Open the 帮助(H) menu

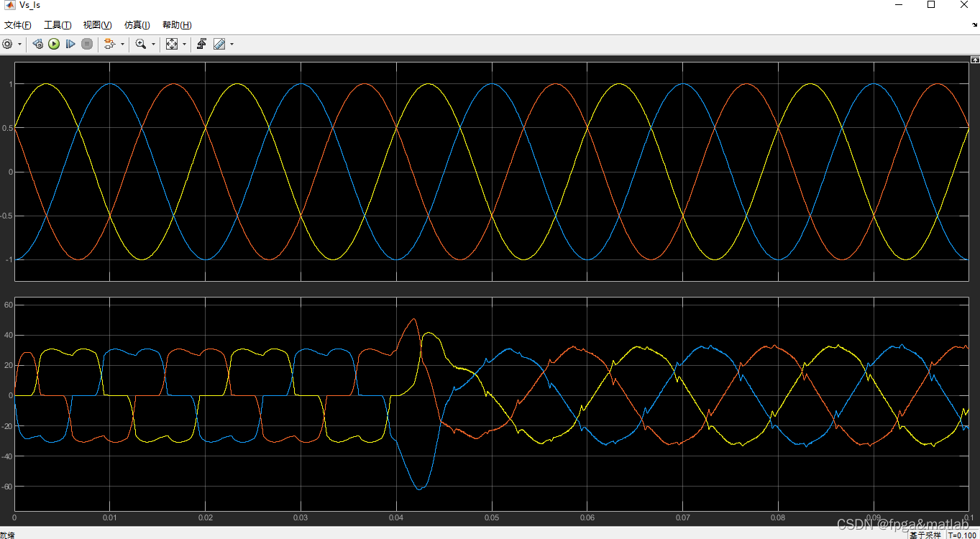tap(177, 25)
